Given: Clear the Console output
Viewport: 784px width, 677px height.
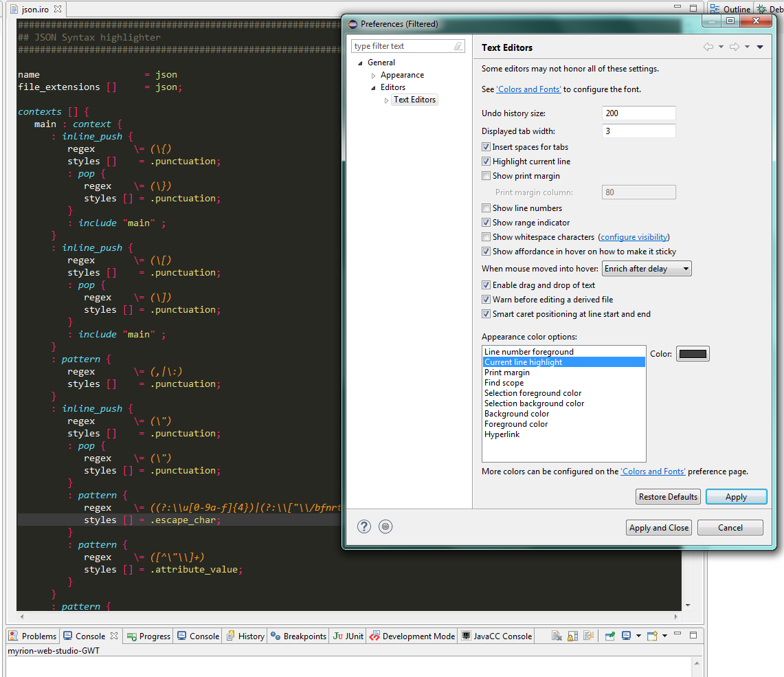Looking at the screenshot, I should coord(556,636).
